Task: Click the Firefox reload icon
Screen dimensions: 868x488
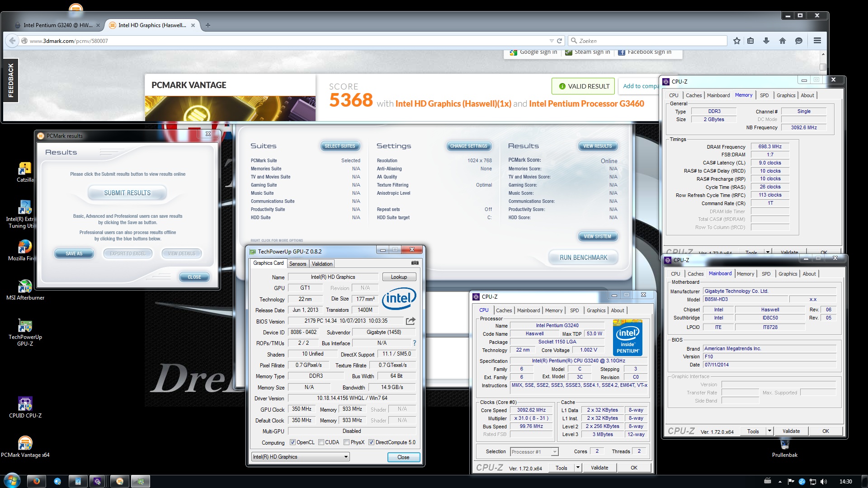Action: (559, 41)
